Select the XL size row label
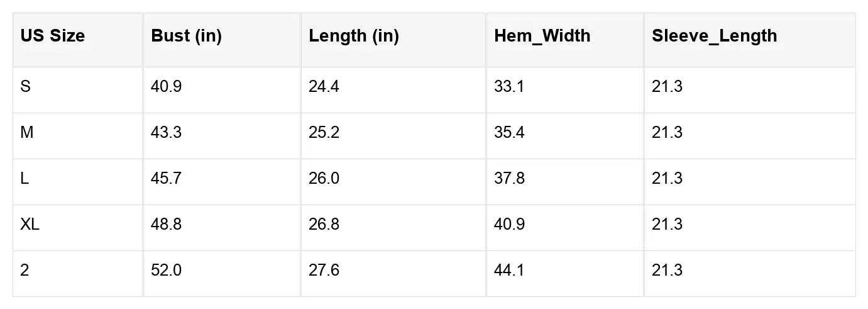Screen dimensions: 868x309 click(x=30, y=225)
